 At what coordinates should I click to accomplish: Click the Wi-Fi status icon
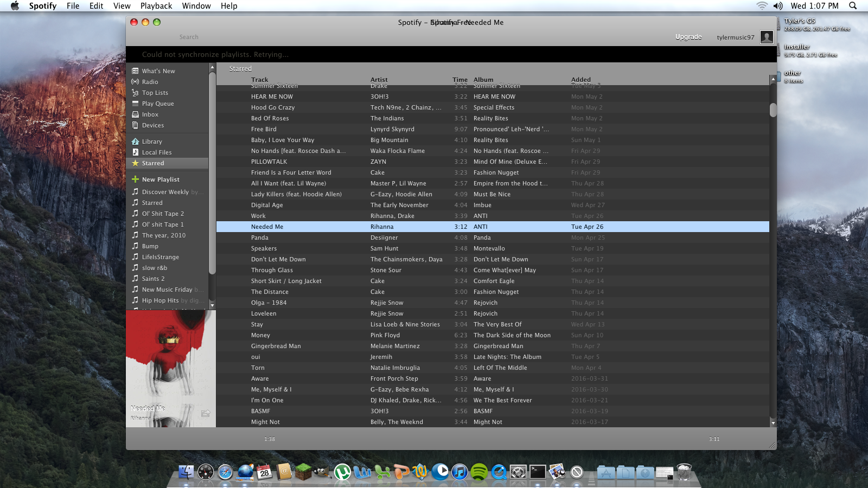click(x=762, y=6)
